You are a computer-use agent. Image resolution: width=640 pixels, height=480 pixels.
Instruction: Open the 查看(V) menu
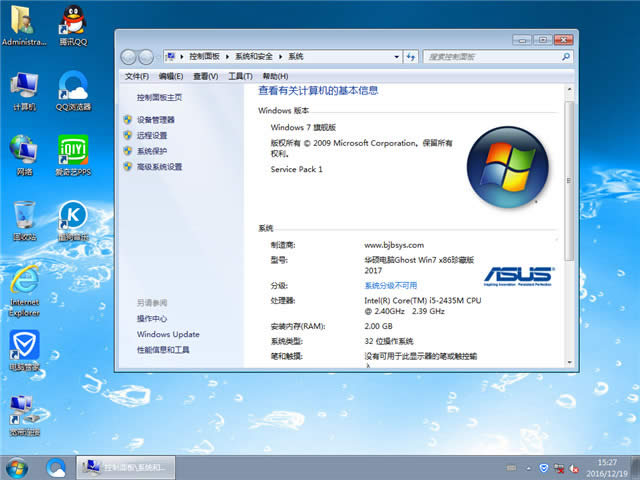pos(205,76)
